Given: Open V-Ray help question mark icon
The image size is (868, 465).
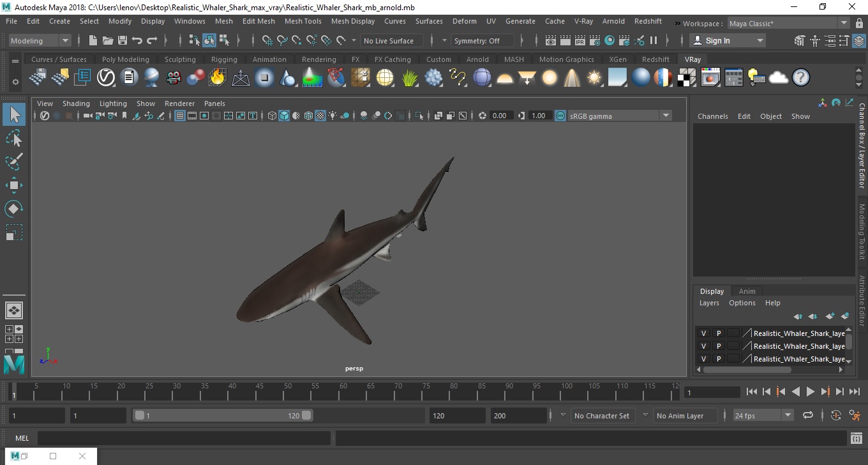Looking at the screenshot, I should [801, 78].
